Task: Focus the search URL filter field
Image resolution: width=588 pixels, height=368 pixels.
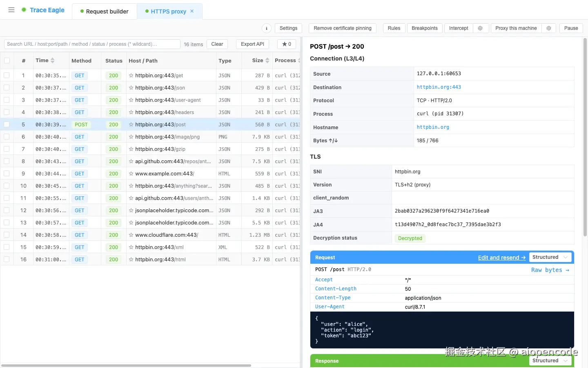Action: tap(92, 44)
